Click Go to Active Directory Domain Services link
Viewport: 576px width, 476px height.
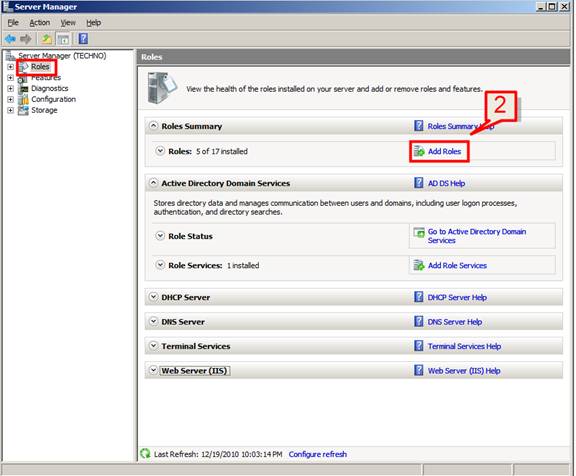coord(477,236)
